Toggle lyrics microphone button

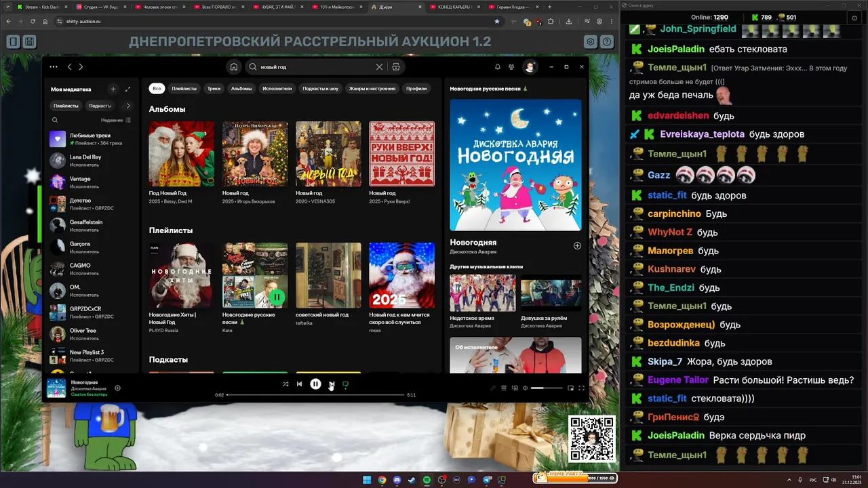click(x=493, y=388)
